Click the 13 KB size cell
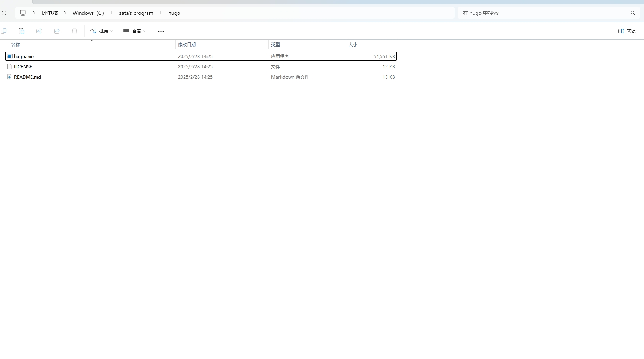The height and width of the screenshot is (359, 644). 389,77
